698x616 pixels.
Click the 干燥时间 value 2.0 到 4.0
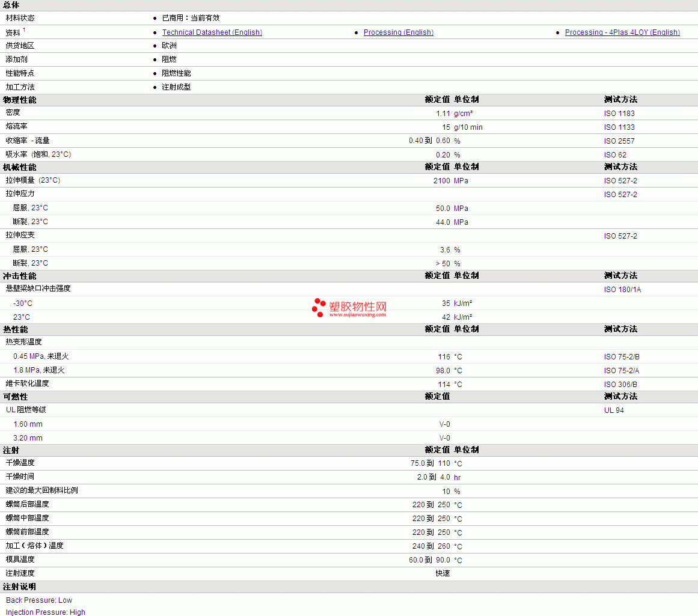[x=433, y=477]
